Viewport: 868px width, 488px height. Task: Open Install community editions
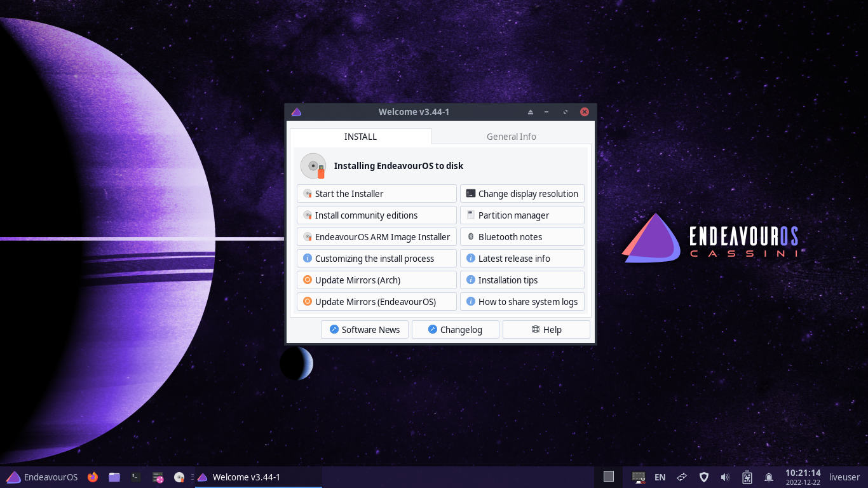377,215
